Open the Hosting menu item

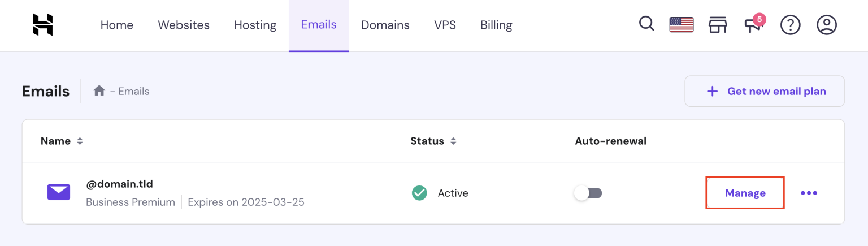click(255, 25)
